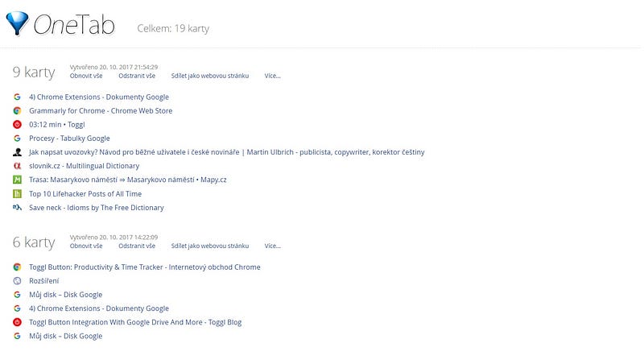
Task: Click the Chrome favicon beside Grammarly row
Action: (x=17, y=110)
